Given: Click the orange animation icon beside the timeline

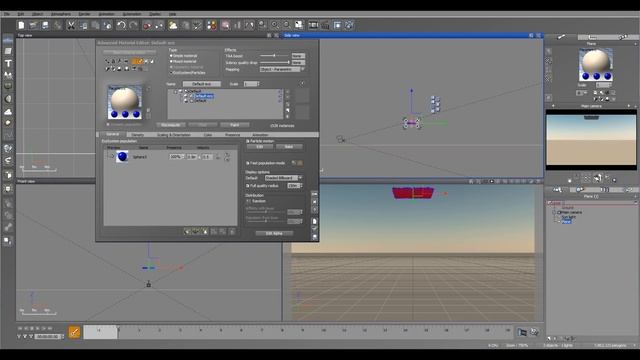Looking at the screenshot, I should (x=74, y=332).
